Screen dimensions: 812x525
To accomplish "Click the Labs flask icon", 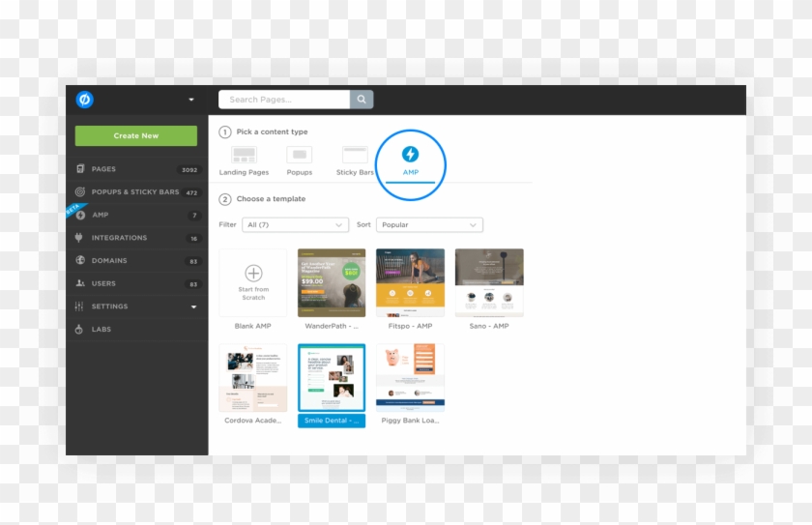I will point(78,329).
